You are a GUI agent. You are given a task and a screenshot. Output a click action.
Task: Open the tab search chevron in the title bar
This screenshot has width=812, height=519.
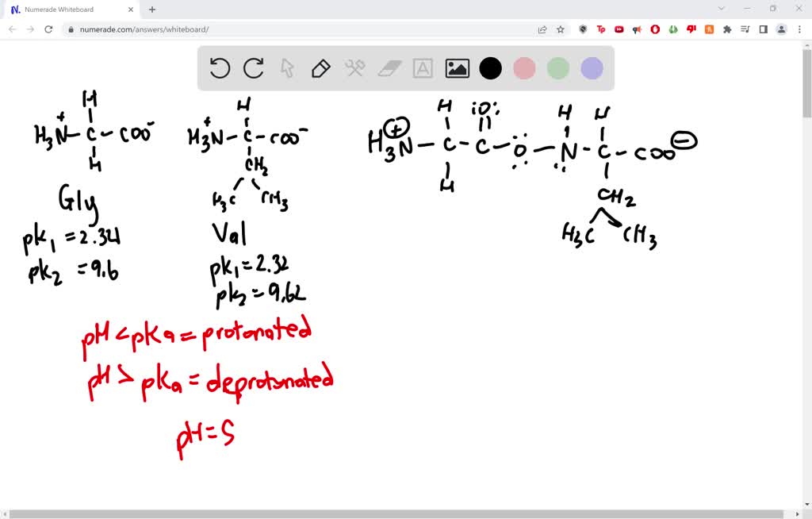[720, 10]
